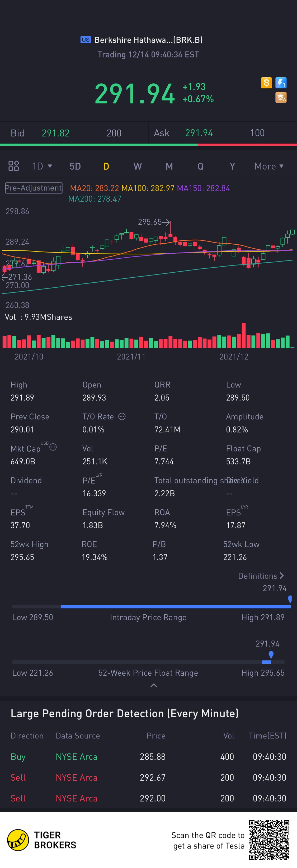Image resolution: width=297 pixels, height=868 pixels.
Task: Switch to the M monthly chart tab
Action: point(169,166)
